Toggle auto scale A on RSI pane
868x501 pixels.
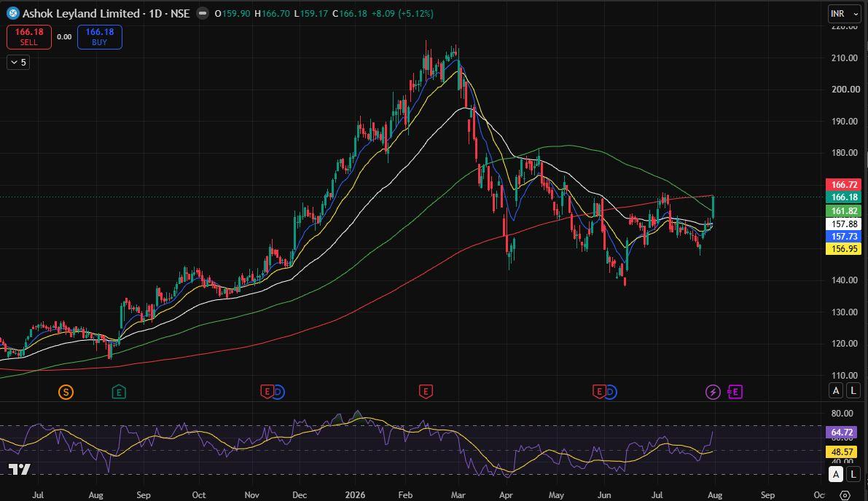coord(836,475)
